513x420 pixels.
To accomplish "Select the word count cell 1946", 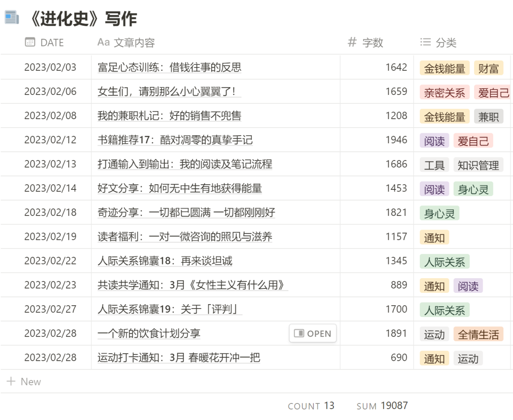I will (396, 140).
